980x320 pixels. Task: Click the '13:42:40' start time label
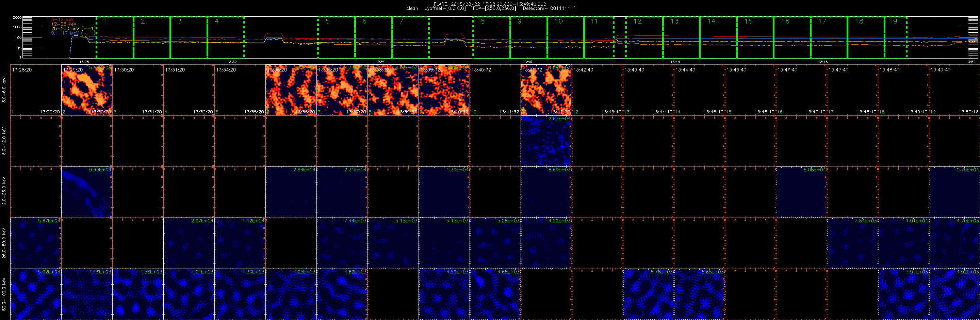[x=583, y=70]
